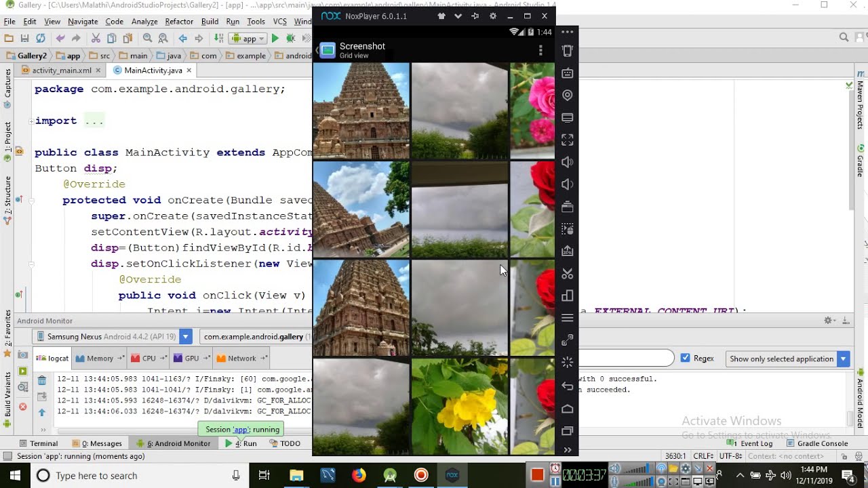The width and height of the screenshot is (868, 488).
Task: Click the blue Back navigation arrow
Action: (x=182, y=39)
